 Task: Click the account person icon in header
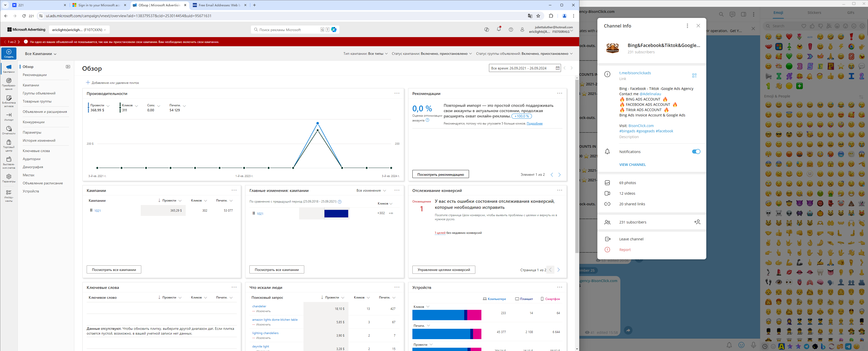(522, 30)
